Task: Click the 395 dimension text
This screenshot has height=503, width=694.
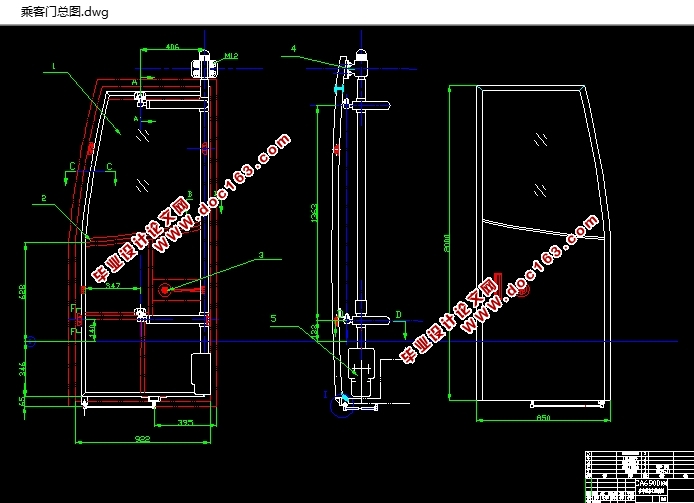Action: point(185,422)
